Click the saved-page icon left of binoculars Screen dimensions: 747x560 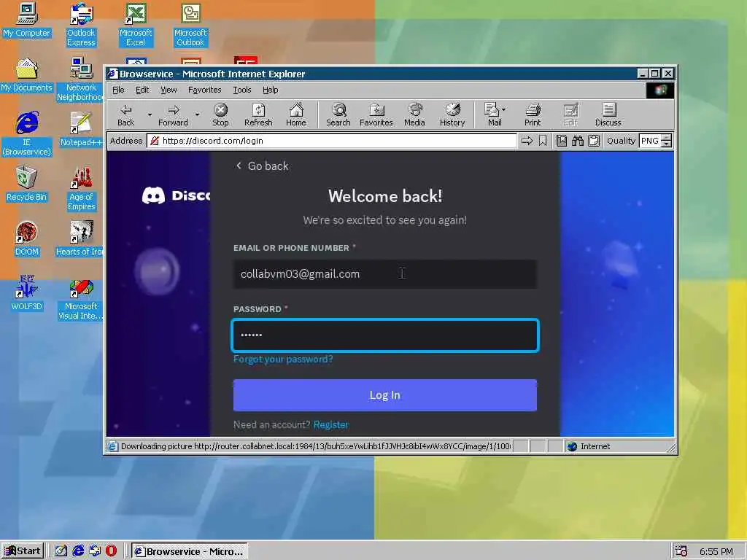pyautogui.click(x=562, y=141)
